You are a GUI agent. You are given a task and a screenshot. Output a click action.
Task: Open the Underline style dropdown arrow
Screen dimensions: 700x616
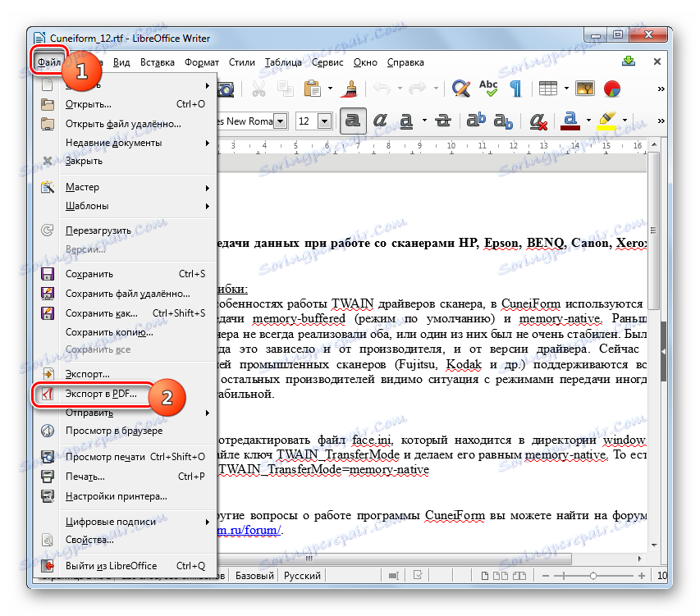pyautogui.click(x=424, y=121)
